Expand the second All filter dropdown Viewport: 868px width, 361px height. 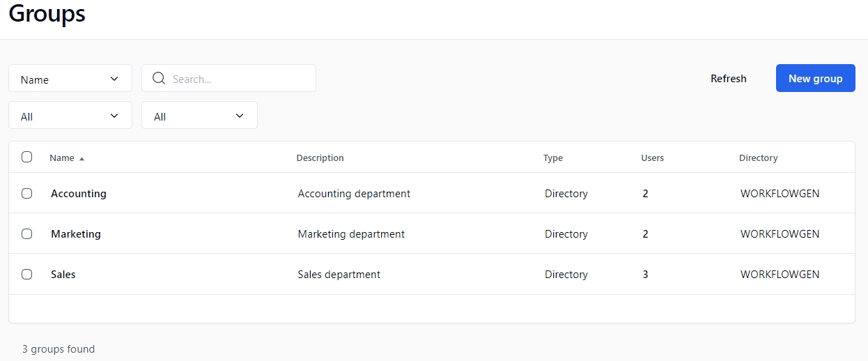click(199, 116)
